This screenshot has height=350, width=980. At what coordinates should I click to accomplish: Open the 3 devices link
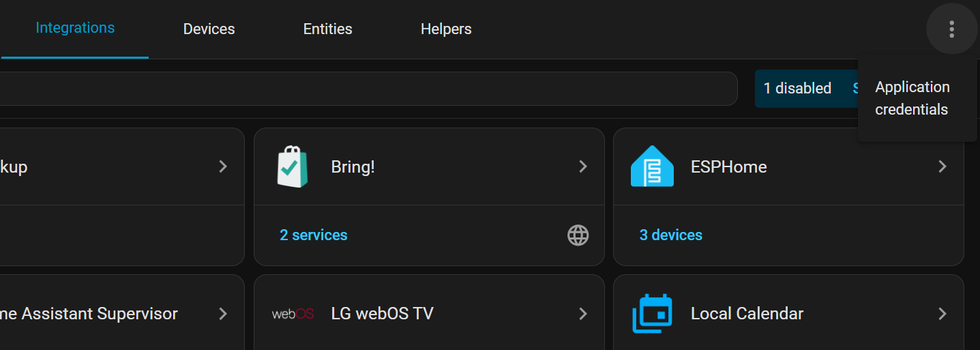point(670,235)
